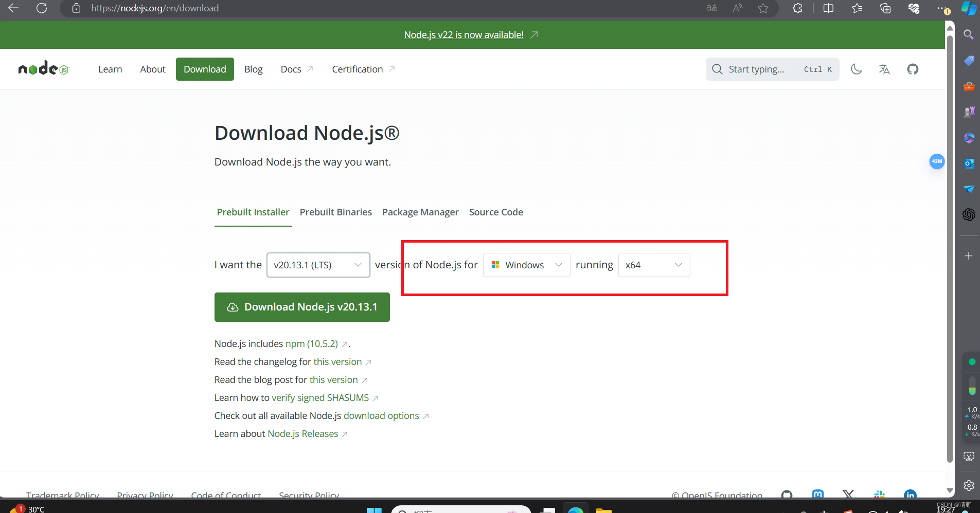Open the Learn menu item
Viewport: 980px width, 513px height.
110,69
